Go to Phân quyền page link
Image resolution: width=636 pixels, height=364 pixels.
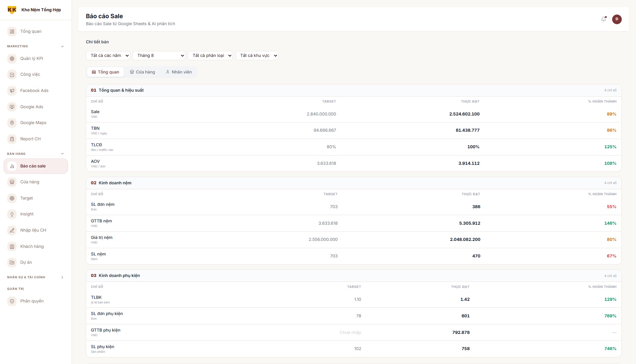click(x=36, y=301)
